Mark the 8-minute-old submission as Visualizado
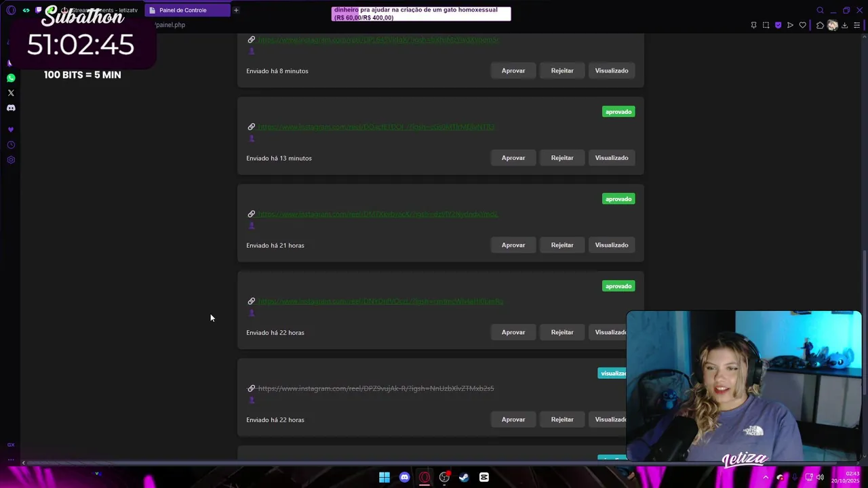Screen dimensions: 868x488 612,70
